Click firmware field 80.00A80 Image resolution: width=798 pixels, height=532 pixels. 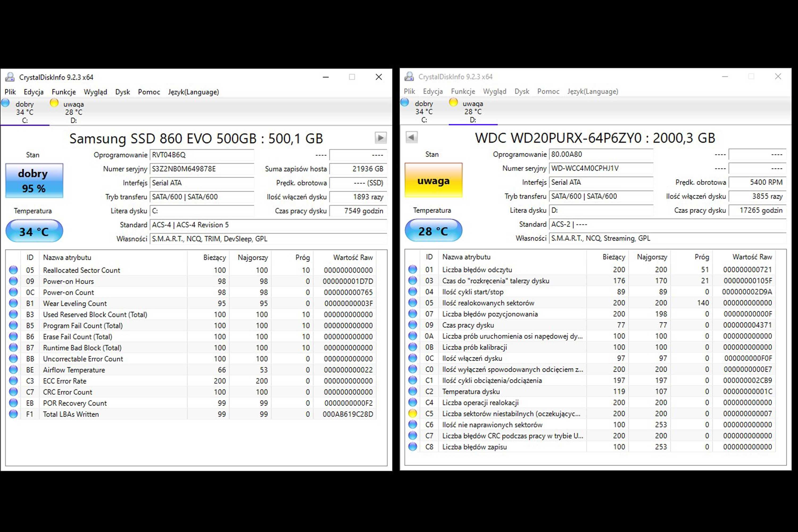click(x=601, y=154)
